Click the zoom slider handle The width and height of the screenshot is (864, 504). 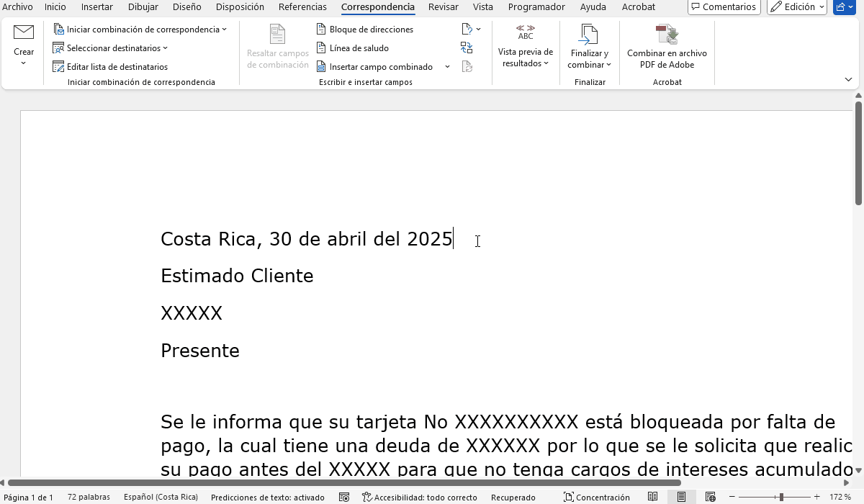click(781, 498)
